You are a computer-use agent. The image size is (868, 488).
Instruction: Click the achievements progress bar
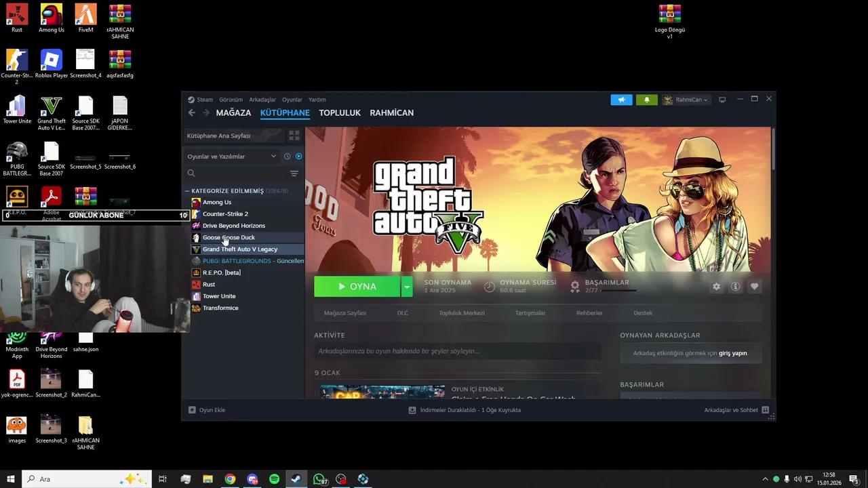618,290
